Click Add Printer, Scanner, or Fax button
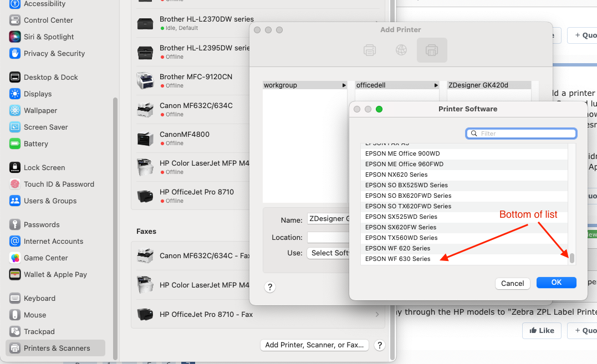This screenshot has height=364, width=597. [314, 345]
